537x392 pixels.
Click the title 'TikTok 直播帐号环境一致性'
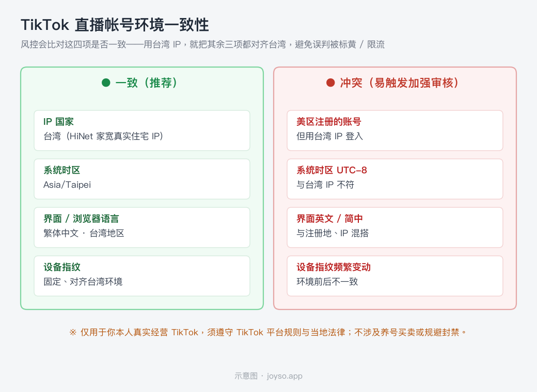[115, 25]
